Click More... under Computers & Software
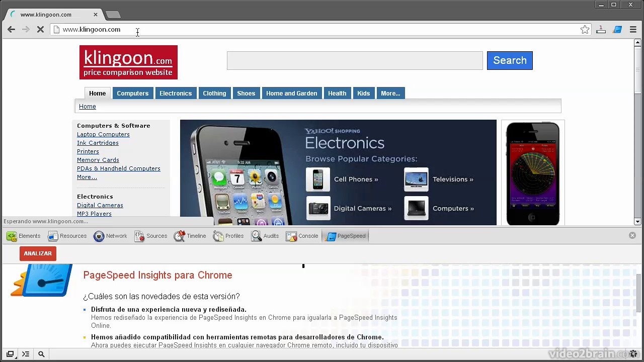The width and height of the screenshot is (644, 362). (87, 177)
